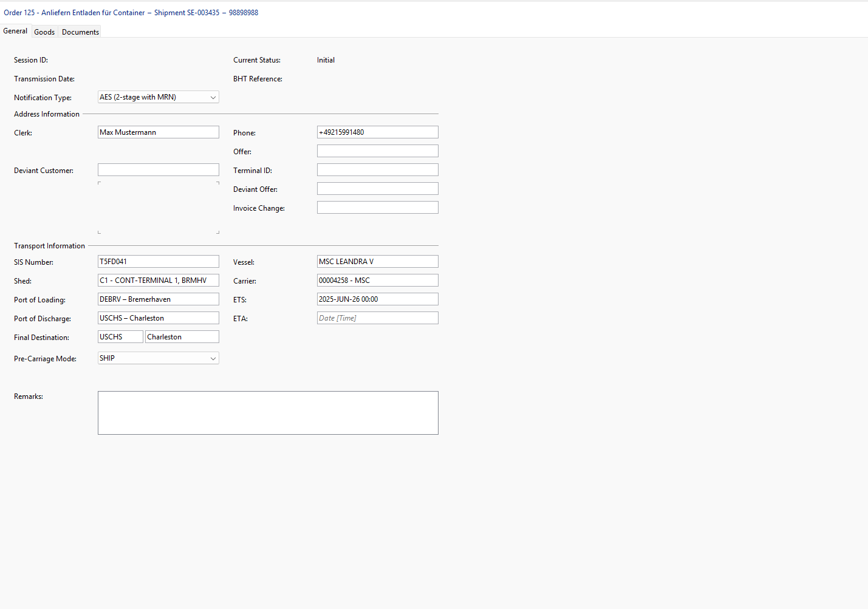Click the Clerk field containing Max Mustermann
The image size is (868, 609).
coord(159,132)
